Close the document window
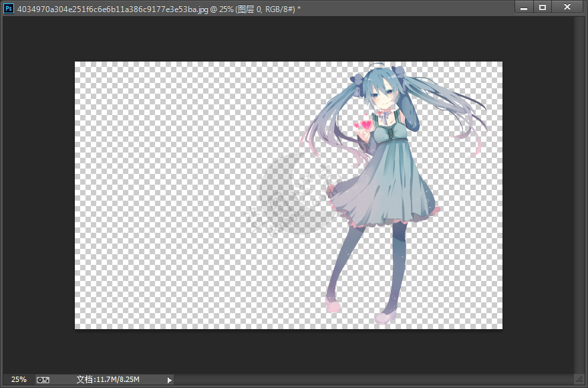 567,7
